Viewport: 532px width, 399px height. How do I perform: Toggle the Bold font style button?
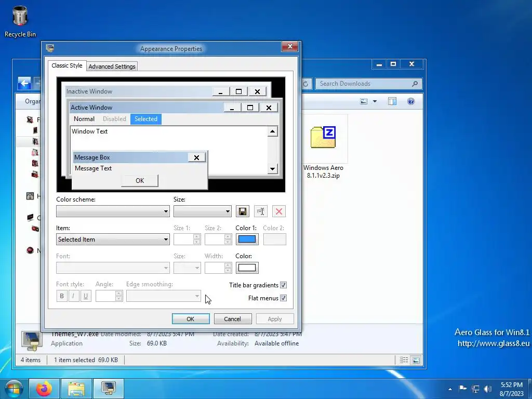click(62, 296)
